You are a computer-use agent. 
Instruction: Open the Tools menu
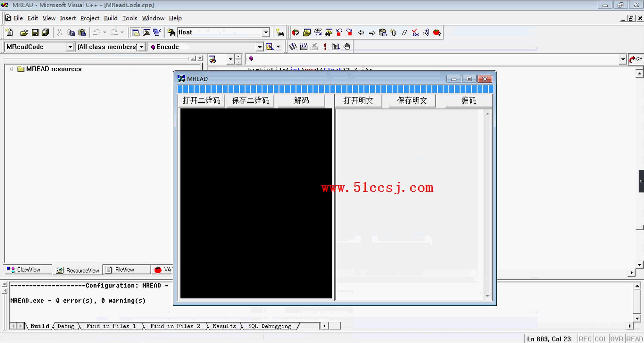point(130,18)
